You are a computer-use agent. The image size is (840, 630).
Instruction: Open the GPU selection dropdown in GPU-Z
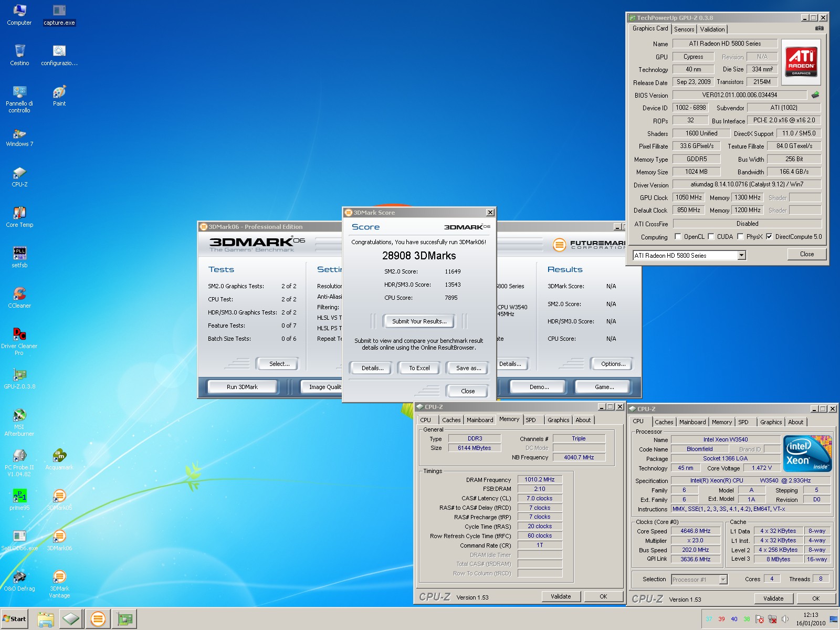741,256
